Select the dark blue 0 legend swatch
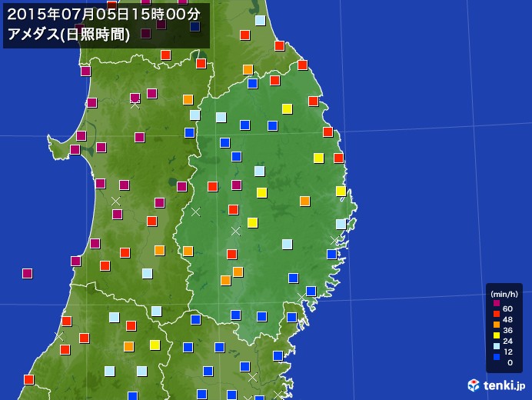532x400 pixels. (497, 357)
